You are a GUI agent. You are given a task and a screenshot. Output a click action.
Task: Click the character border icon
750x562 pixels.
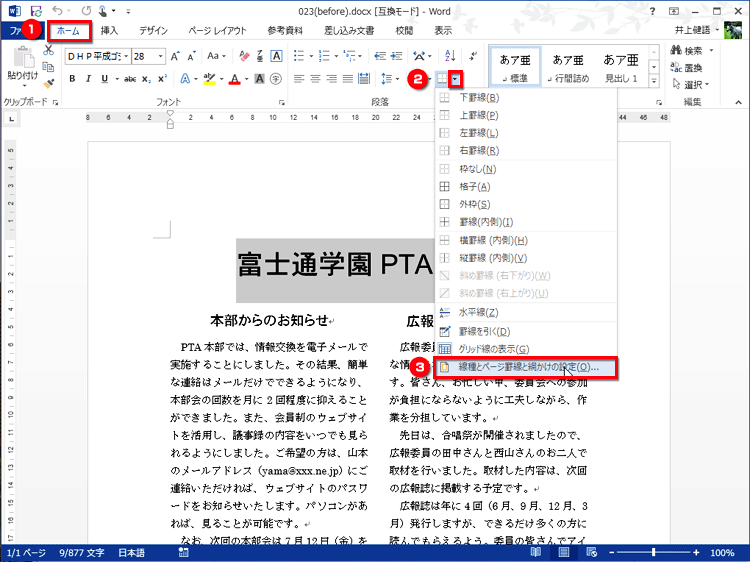point(276,56)
